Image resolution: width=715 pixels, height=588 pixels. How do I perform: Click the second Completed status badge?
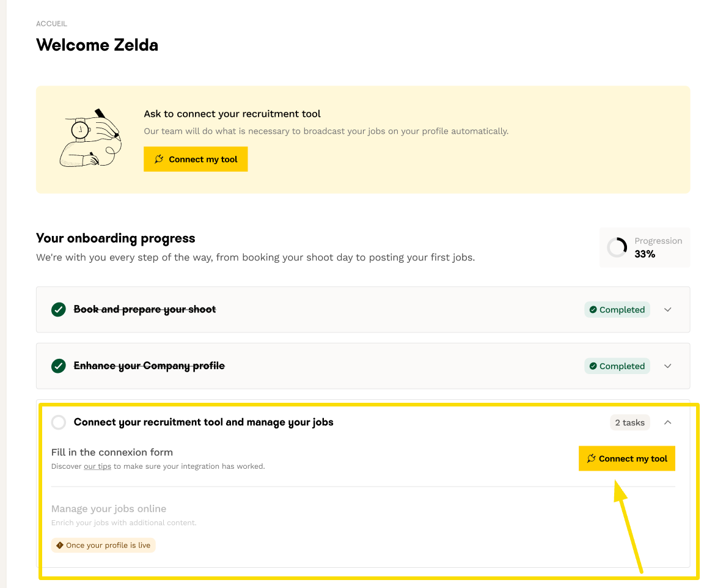click(617, 366)
